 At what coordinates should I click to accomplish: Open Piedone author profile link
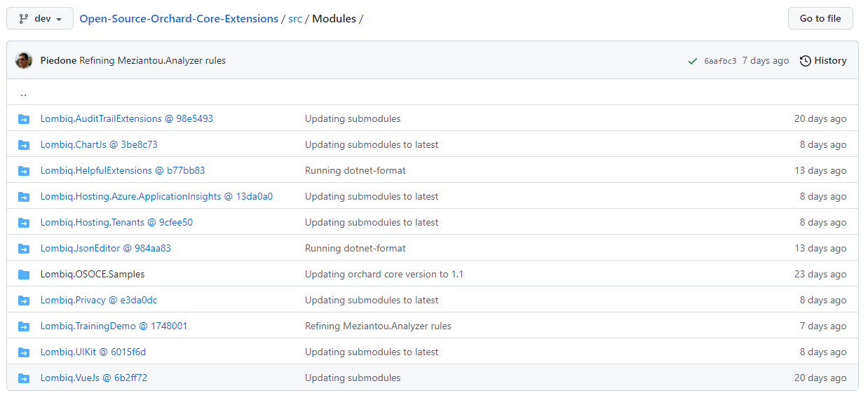point(58,60)
